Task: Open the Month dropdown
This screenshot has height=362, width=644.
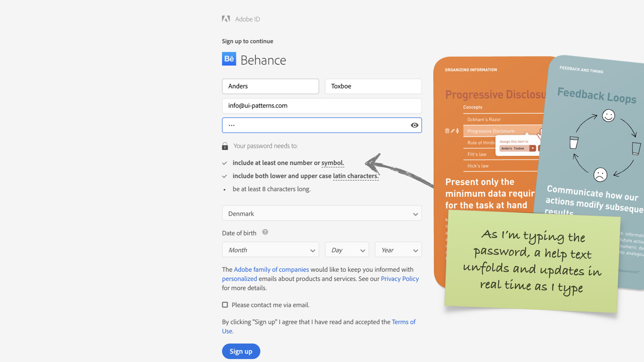Action: pyautogui.click(x=270, y=250)
